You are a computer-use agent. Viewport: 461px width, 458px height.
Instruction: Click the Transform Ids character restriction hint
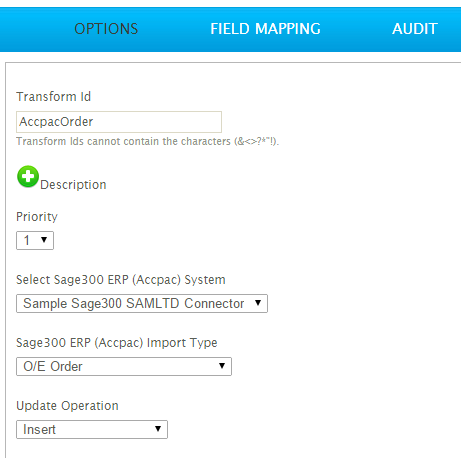148,141
